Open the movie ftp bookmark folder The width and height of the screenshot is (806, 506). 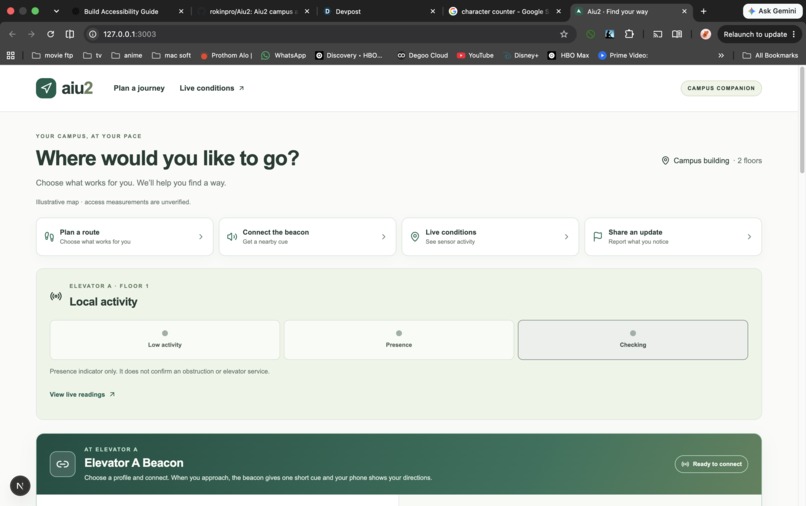(x=52, y=55)
